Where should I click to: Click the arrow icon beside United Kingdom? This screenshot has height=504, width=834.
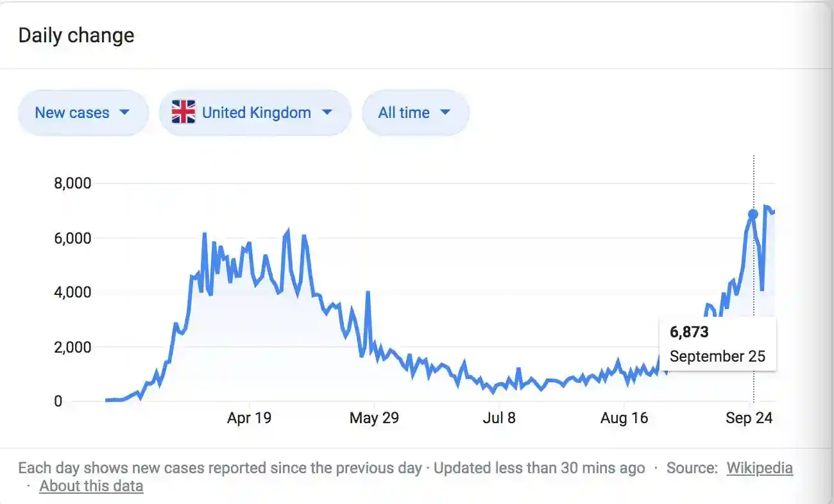(x=327, y=112)
